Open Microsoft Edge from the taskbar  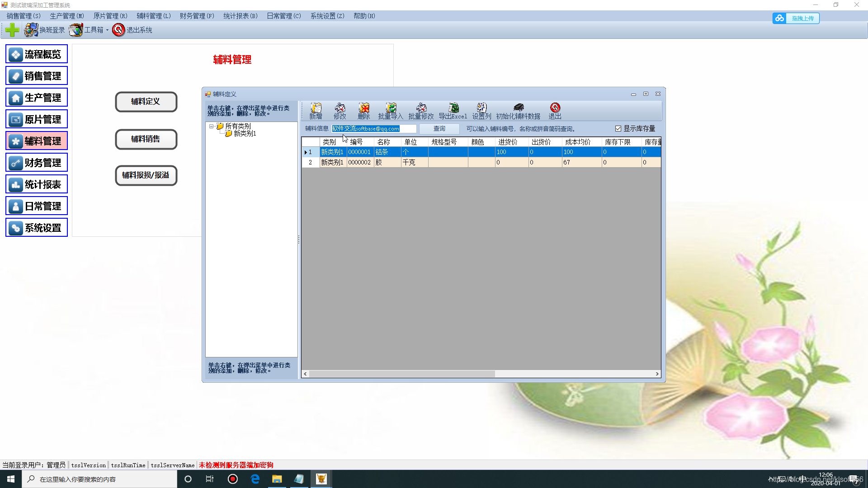(x=255, y=479)
